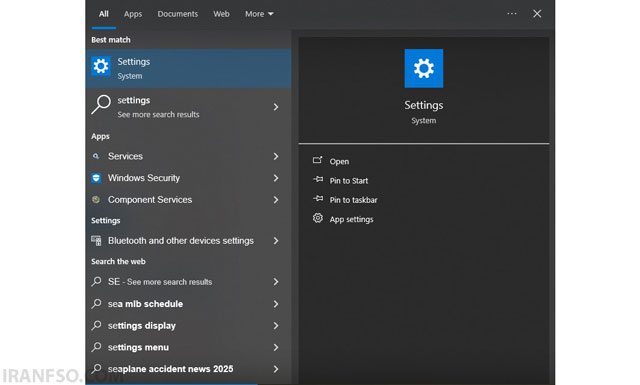Open the Settings best match result
The image size is (640, 385).
pyautogui.click(x=188, y=69)
